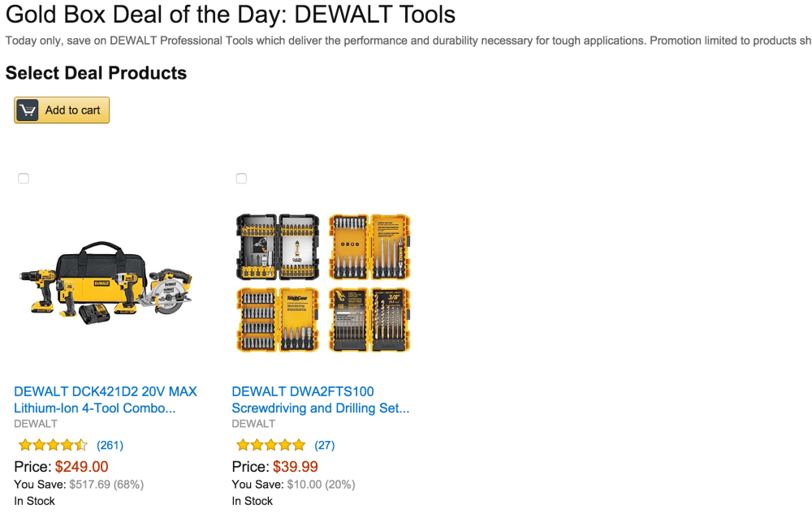The image size is (812, 531).
Task: Click the shopping cart icon
Action: 28,110
